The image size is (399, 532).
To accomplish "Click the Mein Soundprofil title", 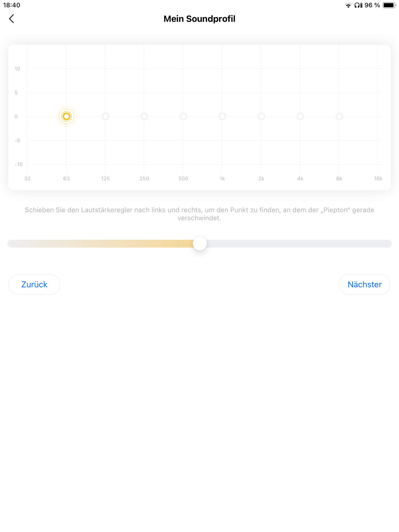I will pos(199,19).
